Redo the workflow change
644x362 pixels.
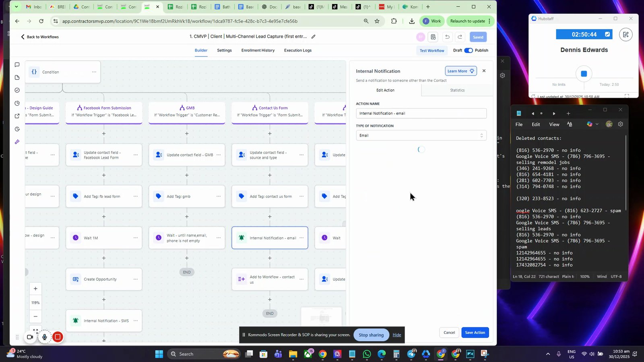(x=460, y=37)
